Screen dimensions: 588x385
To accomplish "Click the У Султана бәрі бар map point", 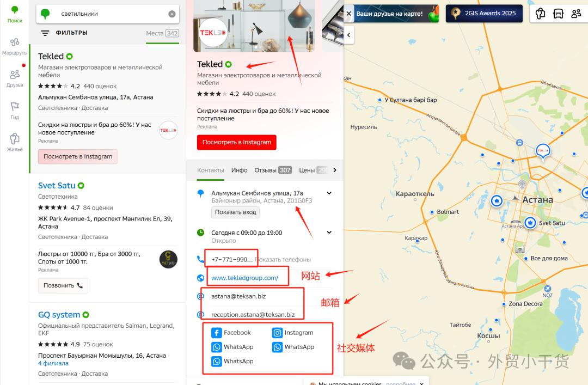I will 379,100.
